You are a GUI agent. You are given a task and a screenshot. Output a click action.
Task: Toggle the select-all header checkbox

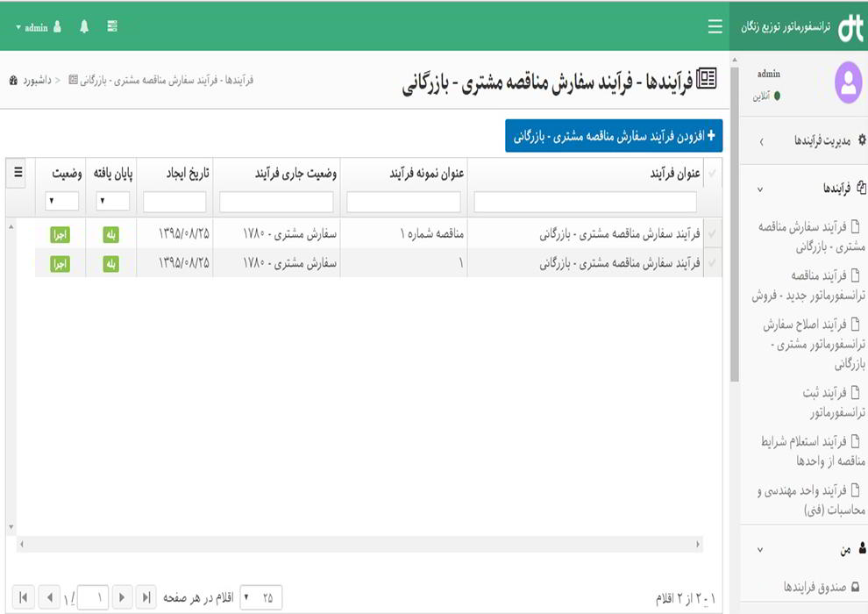[712, 174]
